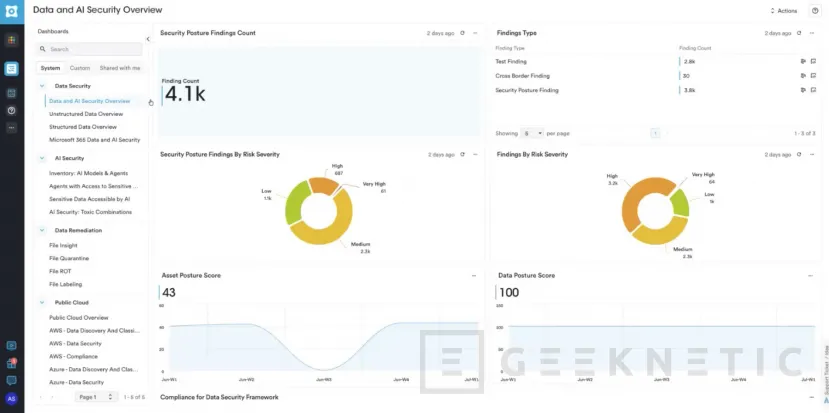Collapse the Public Cloud group
829x413 pixels.
tap(42, 302)
